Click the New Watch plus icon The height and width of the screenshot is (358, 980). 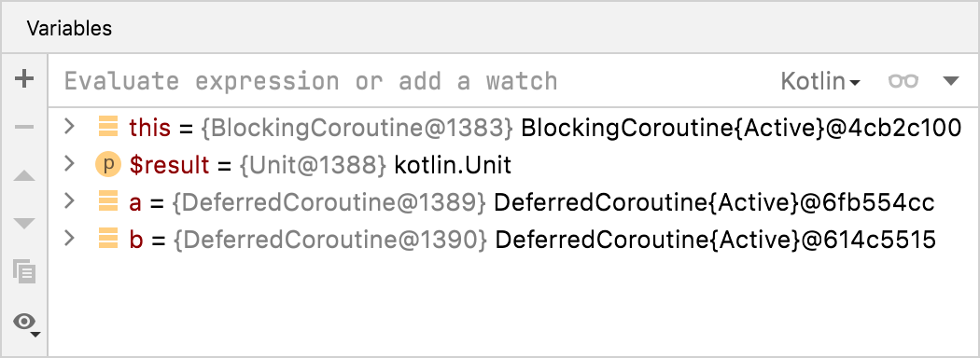coord(24,78)
